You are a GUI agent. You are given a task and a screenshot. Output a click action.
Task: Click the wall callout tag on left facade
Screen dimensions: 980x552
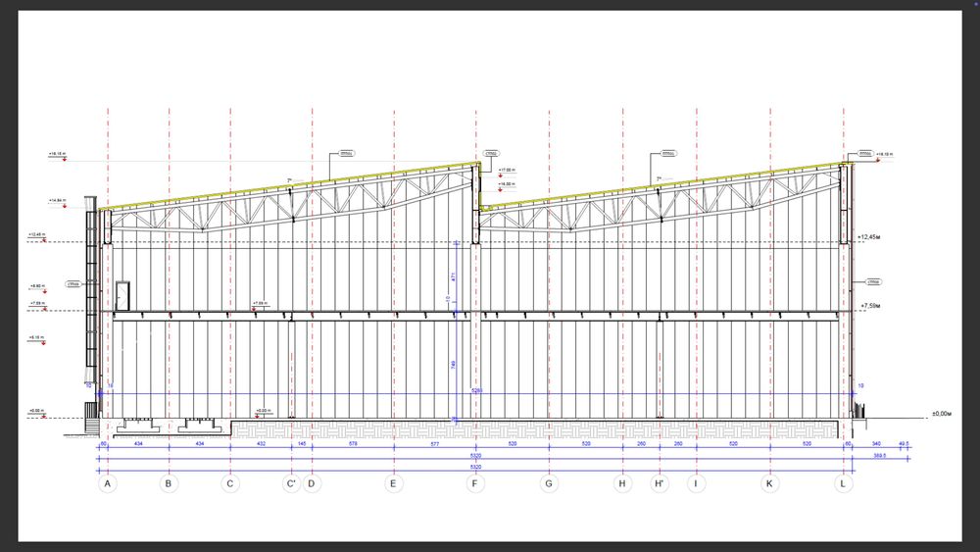73,284
